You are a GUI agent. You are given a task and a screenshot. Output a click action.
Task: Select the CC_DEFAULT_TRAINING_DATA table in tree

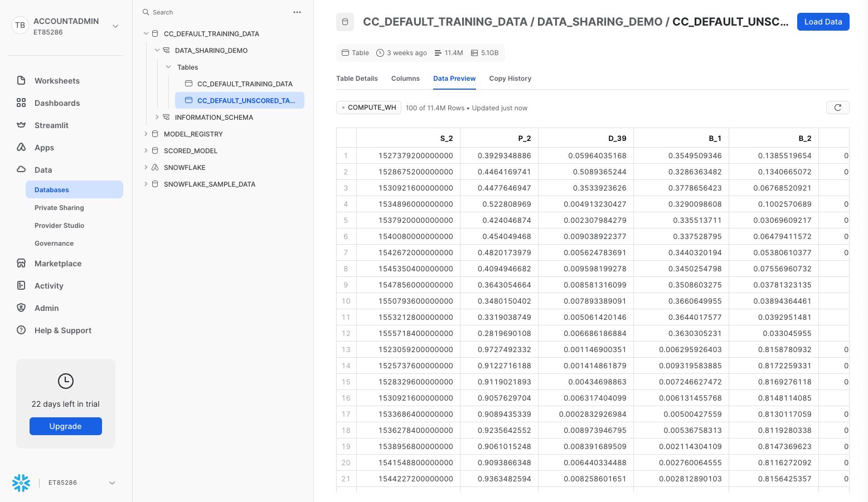point(245,84)
